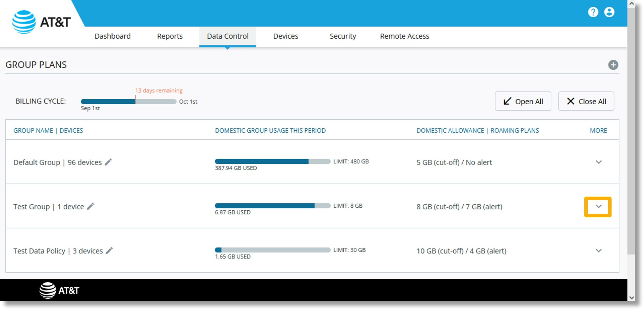Select the Security menu item
Screen dimensions: 644x310
point(343,36)
